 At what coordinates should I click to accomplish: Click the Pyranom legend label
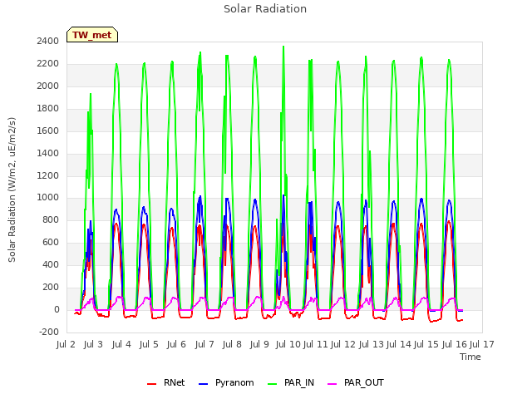(x=234, y=382)
